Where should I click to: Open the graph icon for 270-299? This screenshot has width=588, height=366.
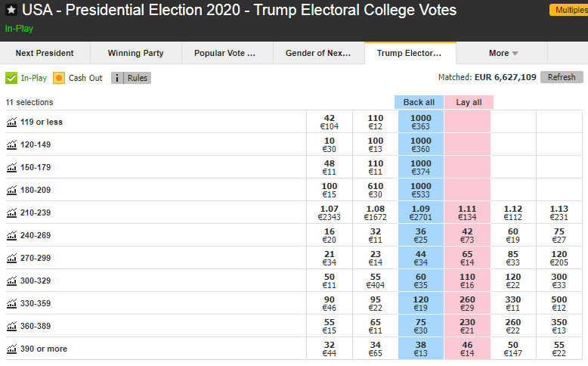(x=11, y=258)
